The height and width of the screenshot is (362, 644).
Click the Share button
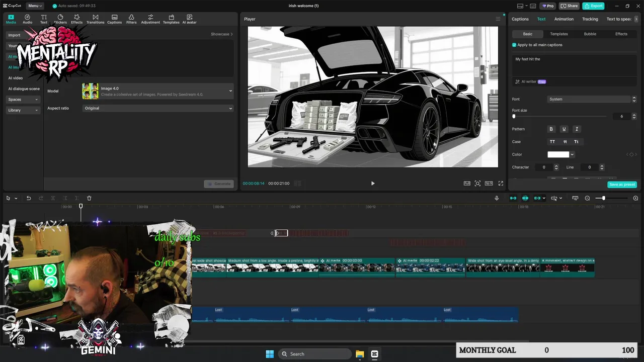click(x=570, y=6)
